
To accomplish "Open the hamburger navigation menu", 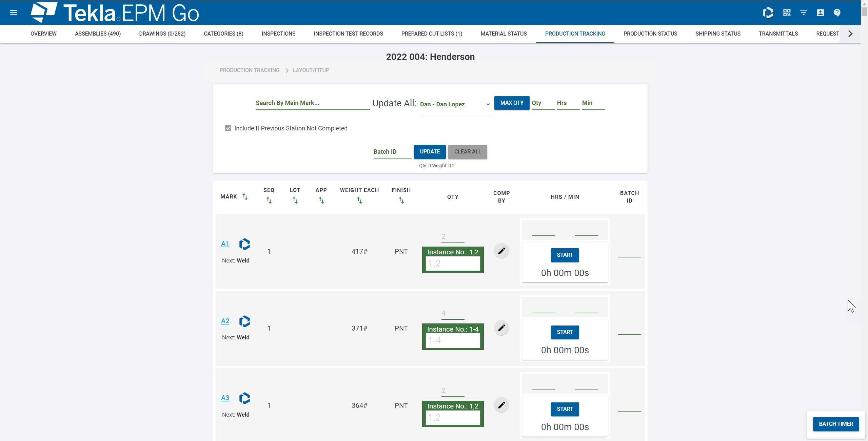I will pyautogui.click(x=14, y=13).
